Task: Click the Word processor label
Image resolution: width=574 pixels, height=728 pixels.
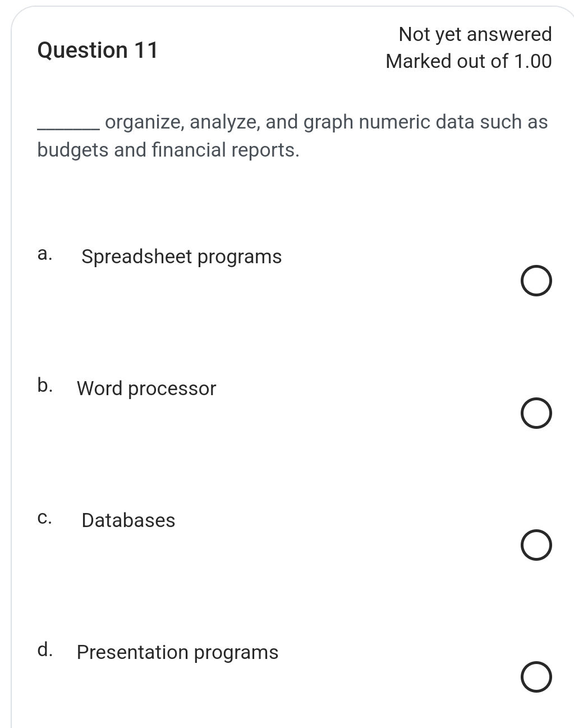Action: pyautogui.click(x=146, y=388)
